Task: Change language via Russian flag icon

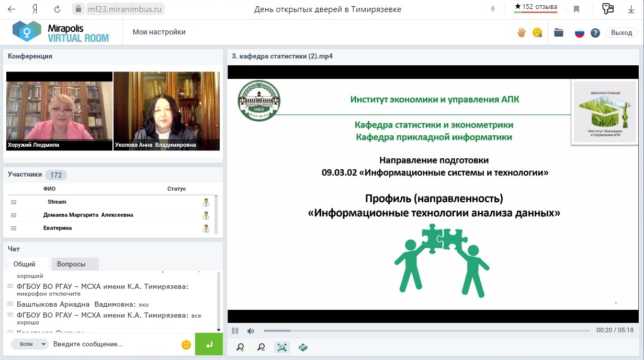Action: [x=579, y=33]
